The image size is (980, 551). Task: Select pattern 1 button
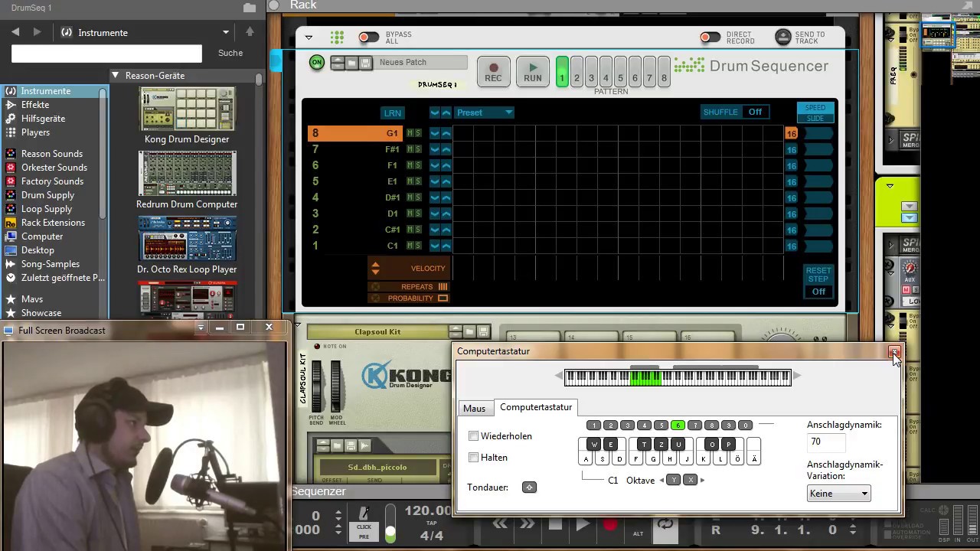[x=562, y=71]
